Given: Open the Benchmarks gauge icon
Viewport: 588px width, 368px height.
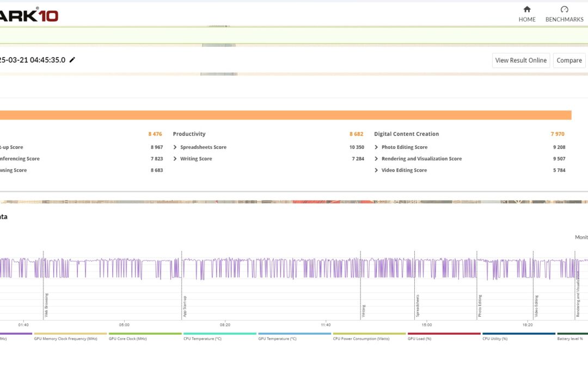Looking at the screenshot, I should [x=564, y=10].
